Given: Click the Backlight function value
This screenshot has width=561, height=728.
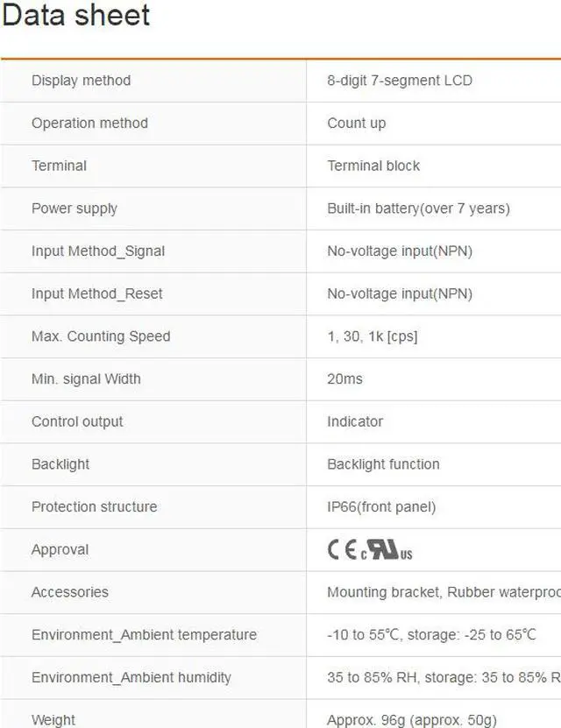Looking at the screenshot, I should pyautogui.click(x=383, y=464).
